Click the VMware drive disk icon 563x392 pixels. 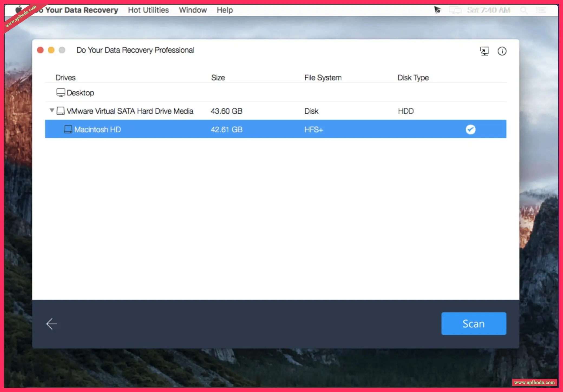pos(61,111)
